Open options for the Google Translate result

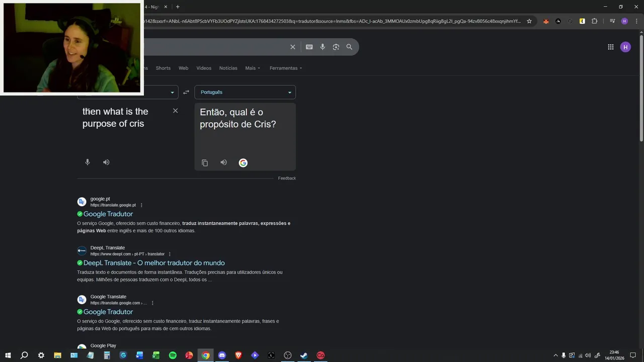point(152,303)
